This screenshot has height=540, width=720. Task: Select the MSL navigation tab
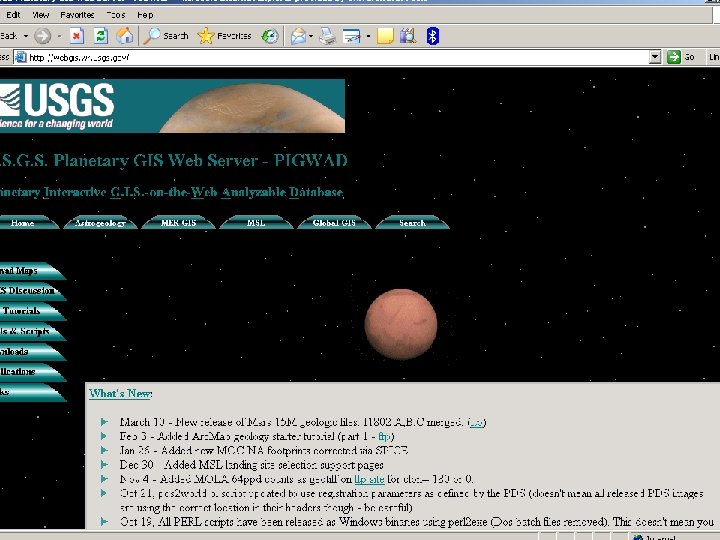coord(256,222)
